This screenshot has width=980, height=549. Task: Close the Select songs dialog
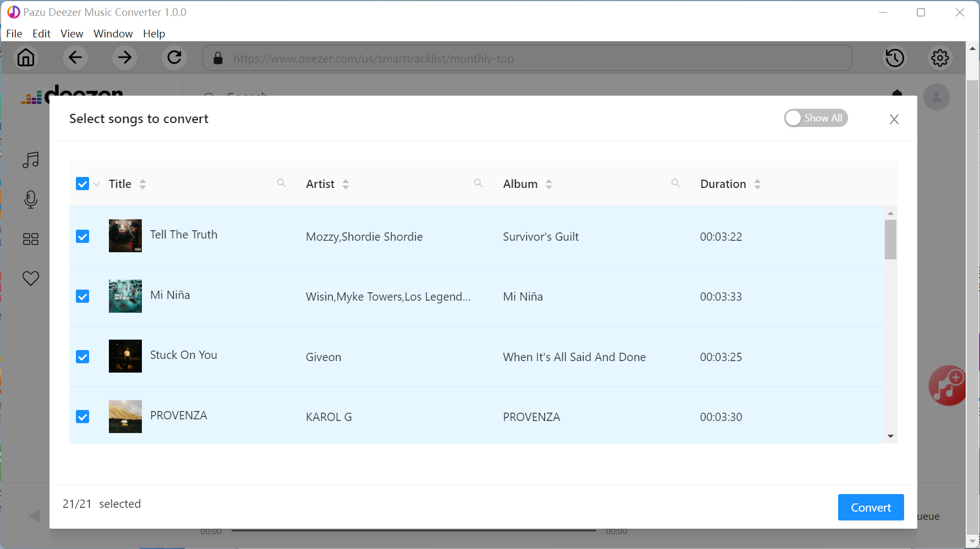(x=894, y=119)
